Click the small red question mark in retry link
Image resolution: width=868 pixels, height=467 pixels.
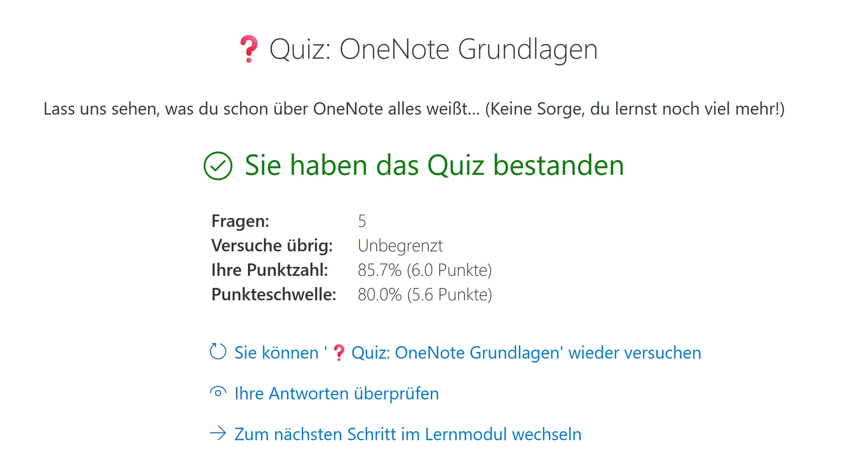point(339,353)
